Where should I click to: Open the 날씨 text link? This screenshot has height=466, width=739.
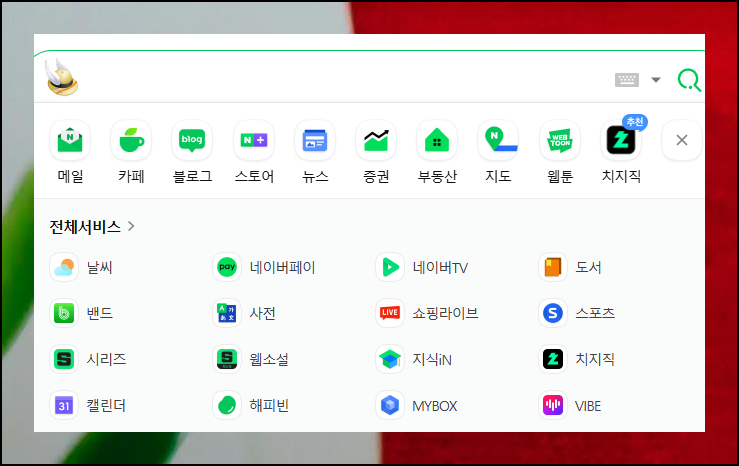point(99,268)
